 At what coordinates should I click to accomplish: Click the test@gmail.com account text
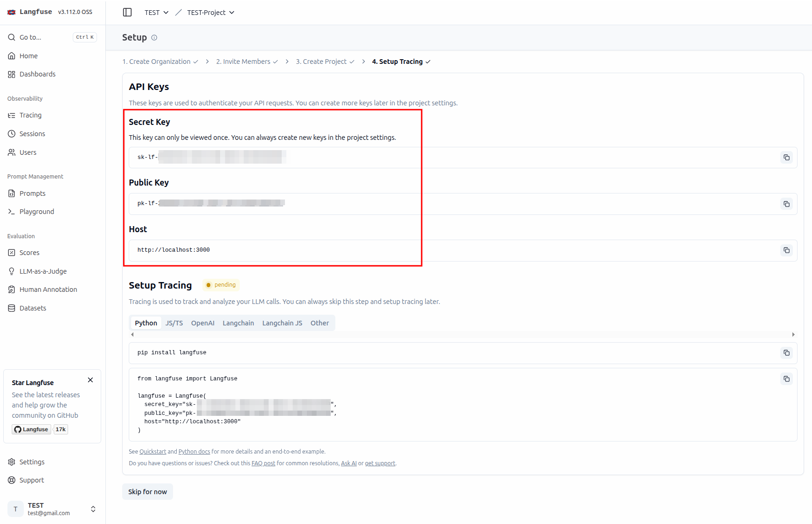pyautogui.click(x=49, y=513)
